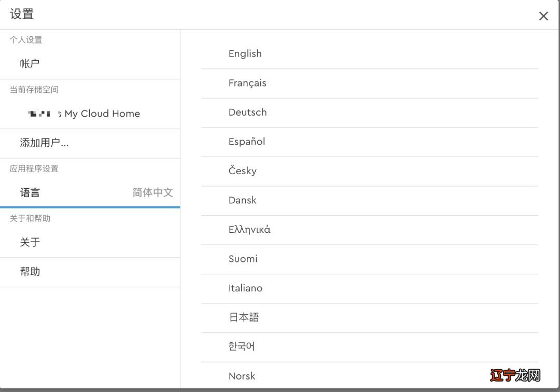Close the settings dialog with X
Viewport: 560px width, 392px height.
[543, 16]
